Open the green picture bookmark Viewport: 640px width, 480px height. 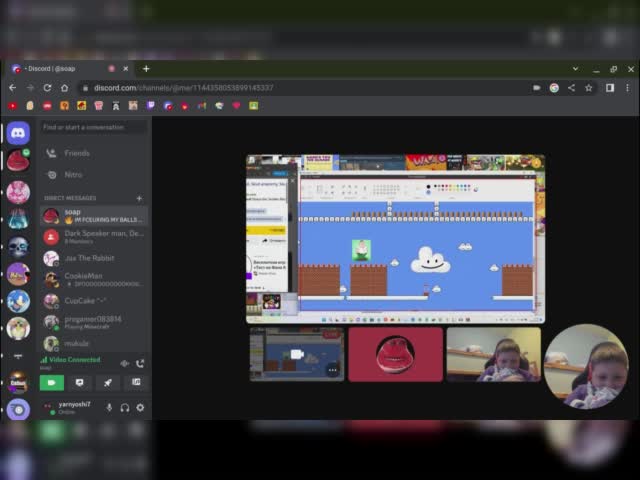pyautogui.click(x=253, y=106)
